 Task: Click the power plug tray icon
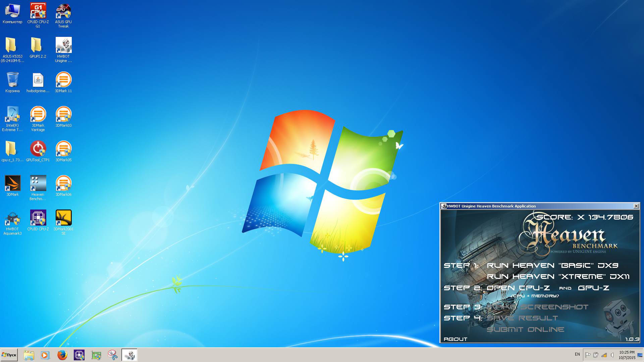coord(596,355)
